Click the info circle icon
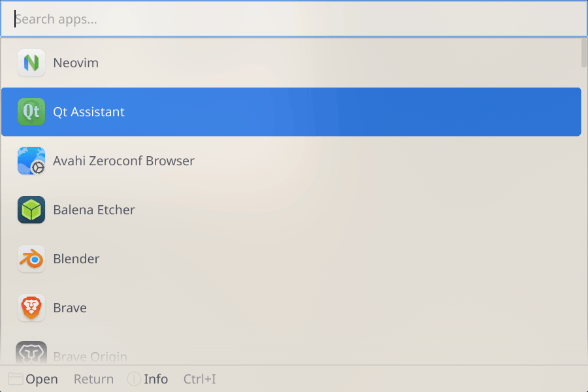 pos(134,379)
